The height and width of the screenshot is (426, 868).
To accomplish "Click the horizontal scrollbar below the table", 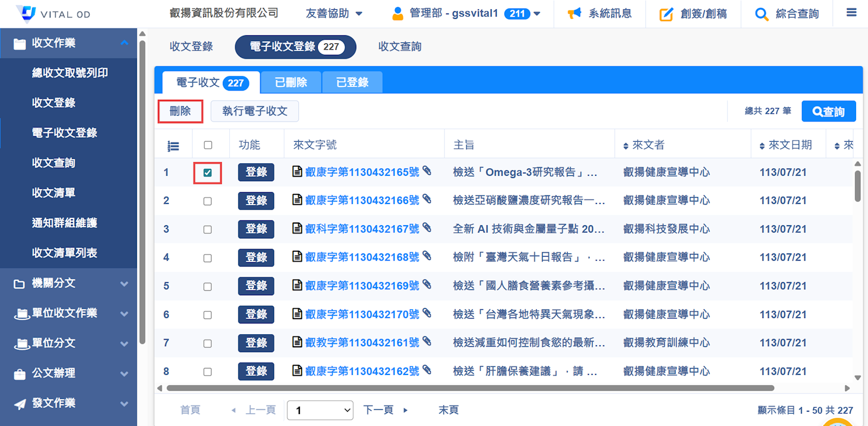I will [470, 388].
